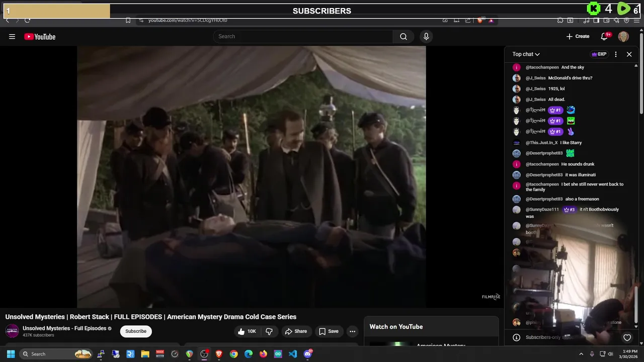Screen dimensions: 644x362
Task: Open Windows Start menu
Action: coord(11,354)
